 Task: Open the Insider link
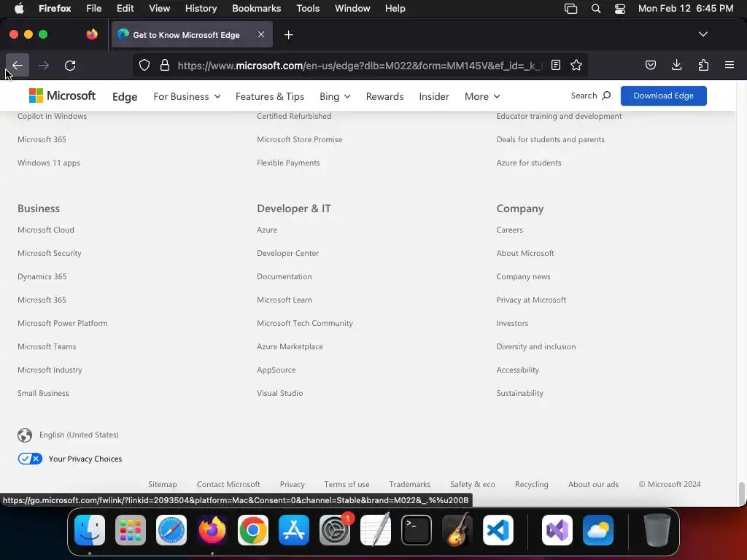pos(434,96)
